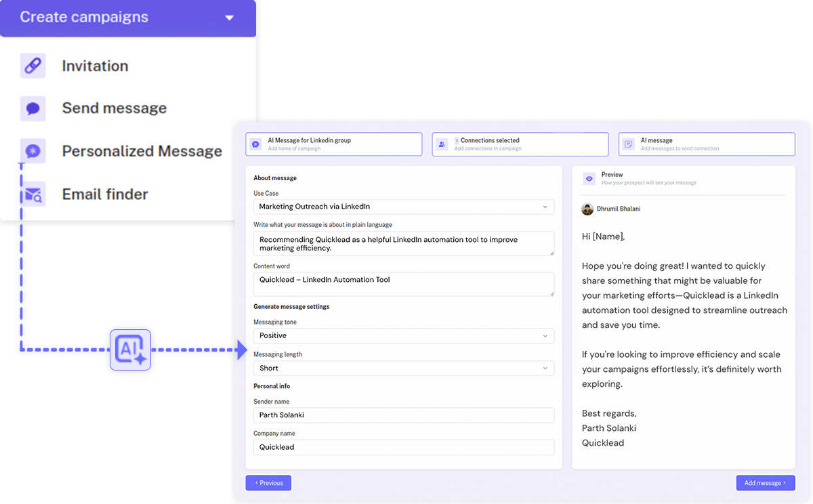Screen dimensions: 813x504
Task: Click the plain language message textarea
Action: coord(404,244)
